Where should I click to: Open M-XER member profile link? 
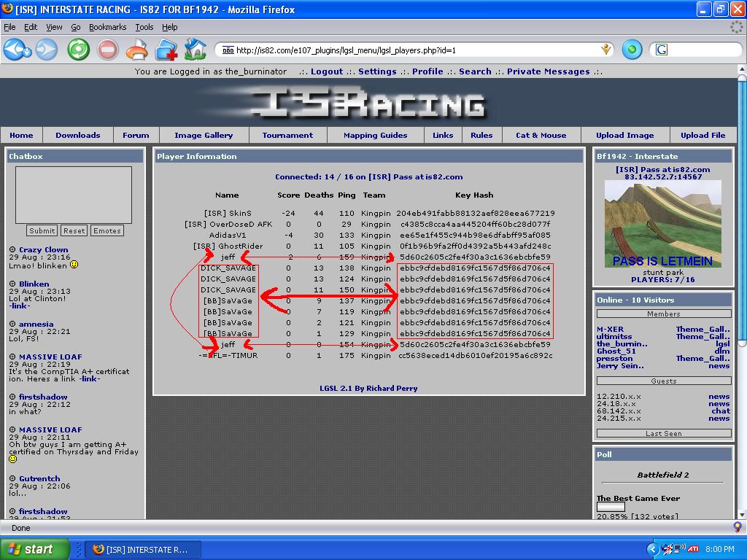pyautogui.click(x=610, y=329)
